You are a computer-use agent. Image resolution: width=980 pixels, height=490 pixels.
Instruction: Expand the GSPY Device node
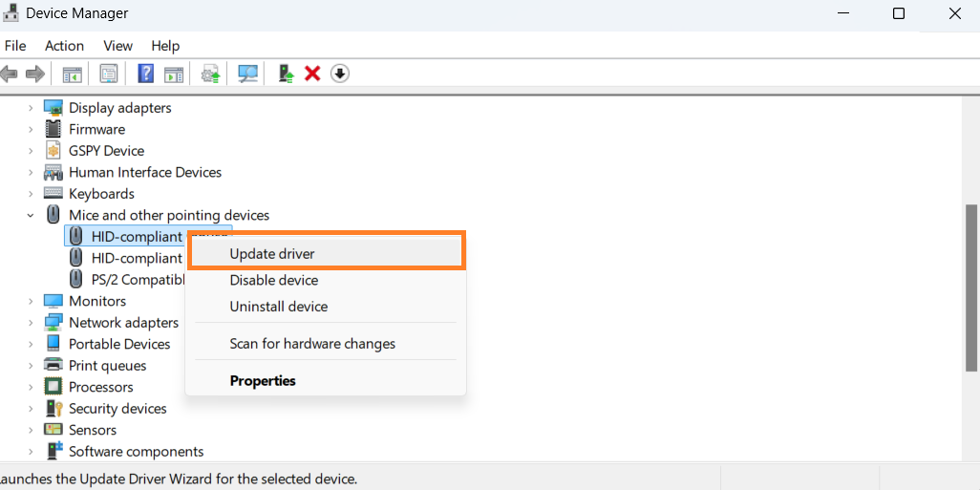30,151
